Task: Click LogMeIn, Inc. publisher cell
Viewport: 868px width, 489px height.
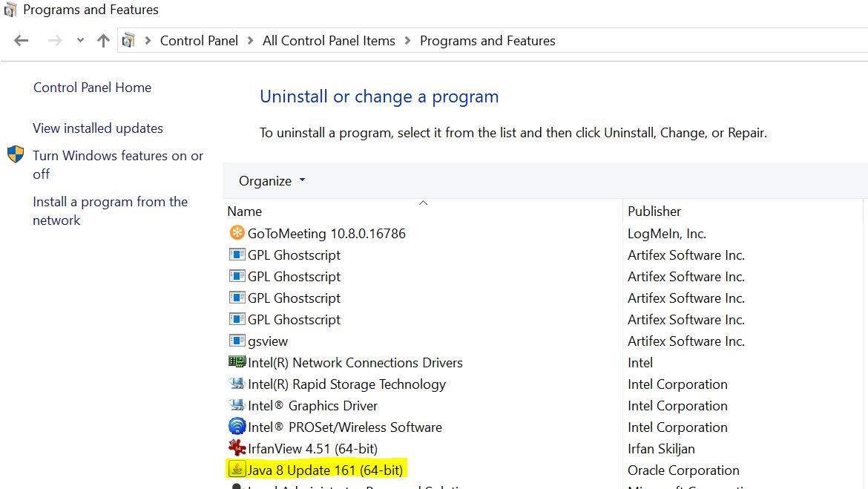Action: point(667,234)
